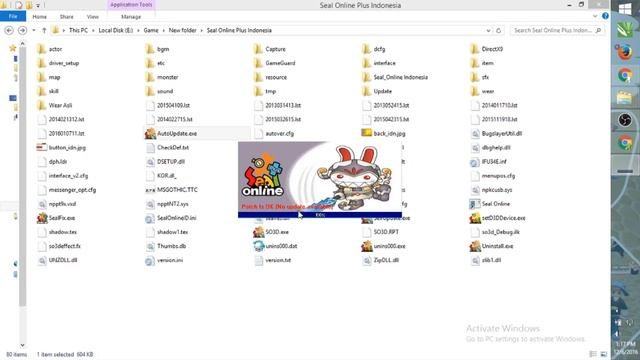
Task: Go up one folder level
Action: click(x=44, y=30)
